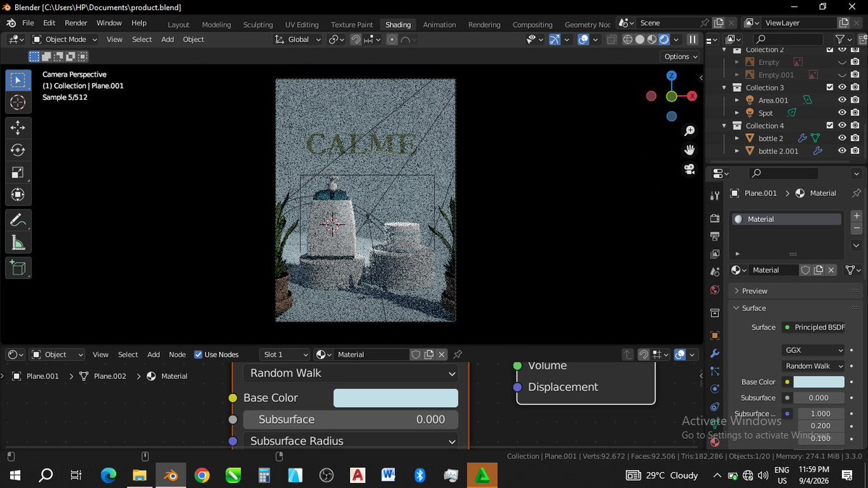This screenshot has width=868, height=488.
Task: Open Random Walk dropdown in properties
Action: click(812, 366)
